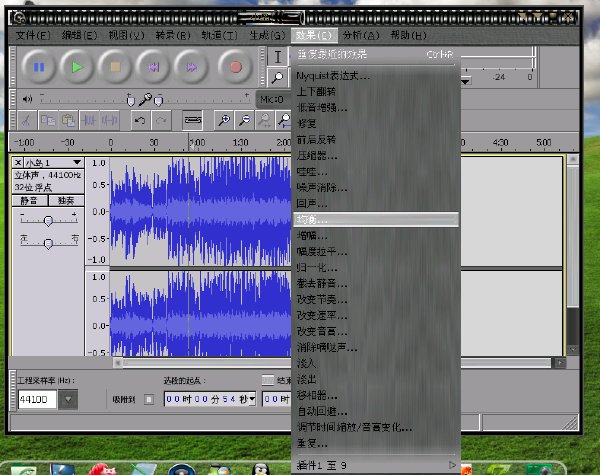Click the Undo arrow icon
600x475 pixels.
[x=140, y=121]
